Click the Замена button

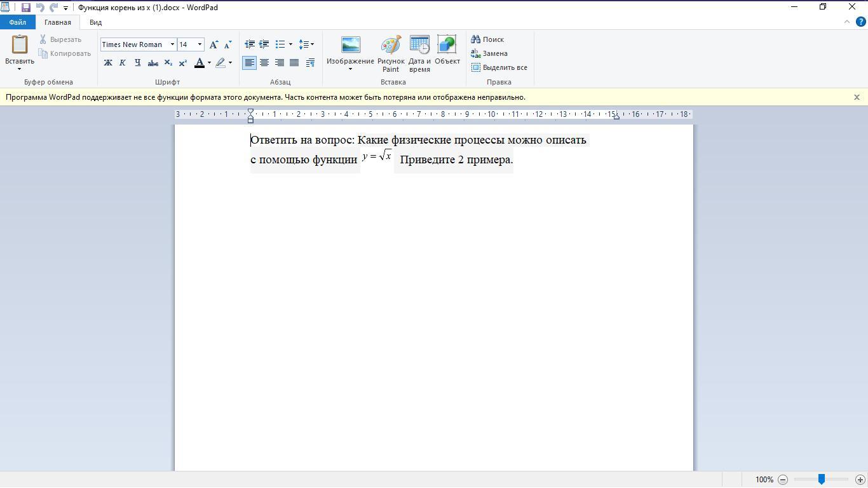(x=489, y=53)
